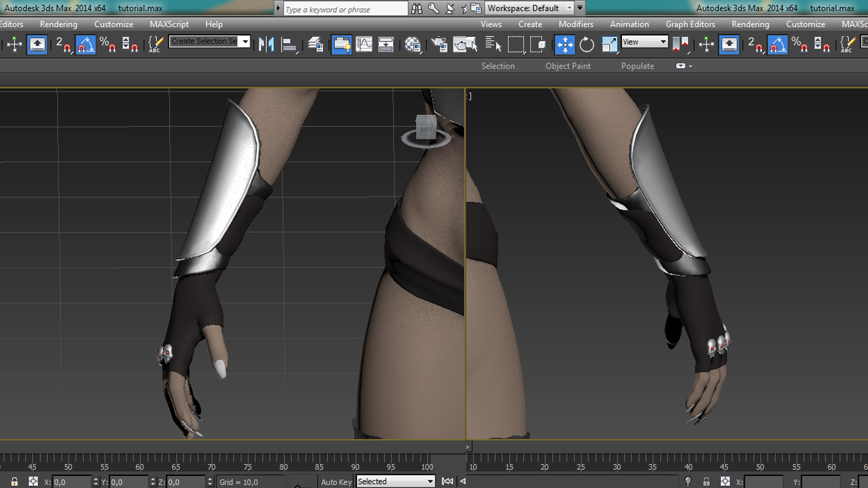The image size is (868, 488).
Task: Open the Modifiers menu
Action: point(576,24)
